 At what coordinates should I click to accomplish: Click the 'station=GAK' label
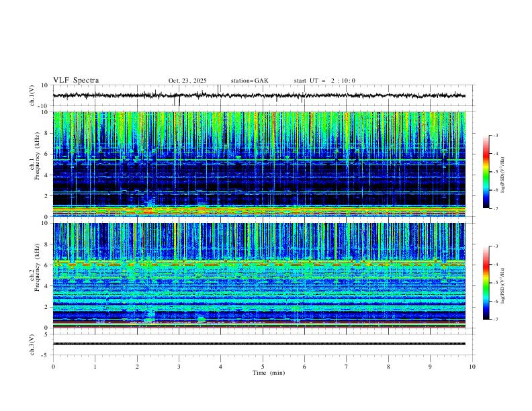(249, 81)
